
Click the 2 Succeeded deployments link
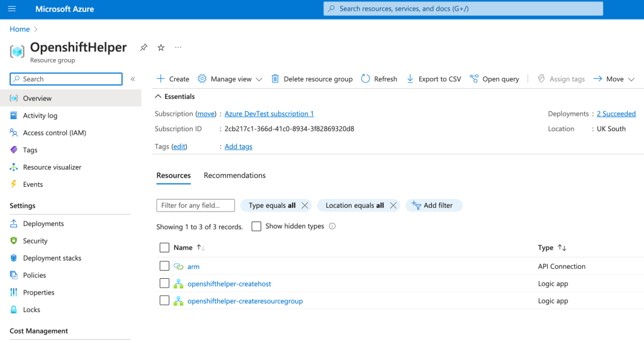tap(616, 114)
